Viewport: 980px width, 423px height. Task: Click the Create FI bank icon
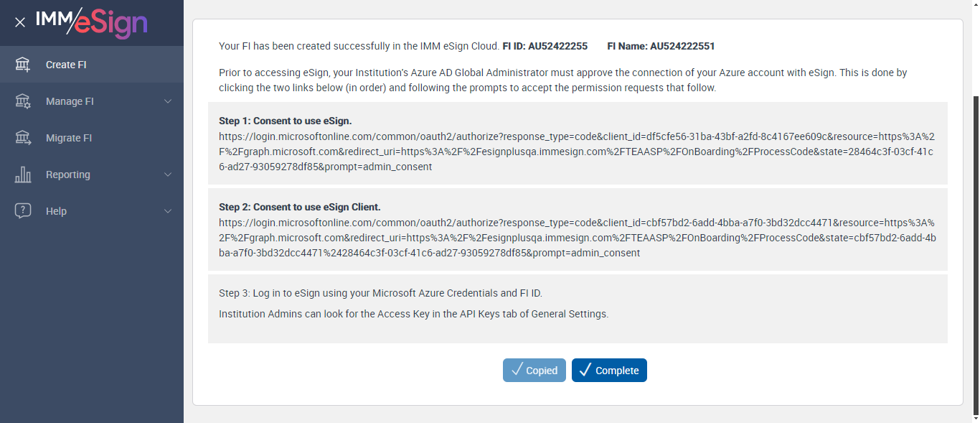[x=23, y=65]
